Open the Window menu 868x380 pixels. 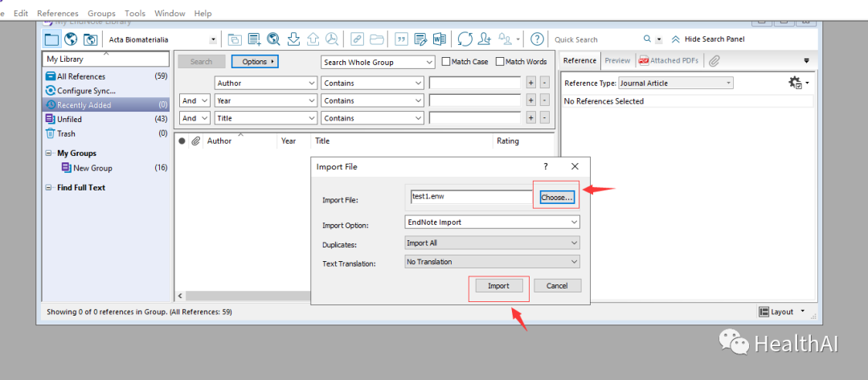170,13
